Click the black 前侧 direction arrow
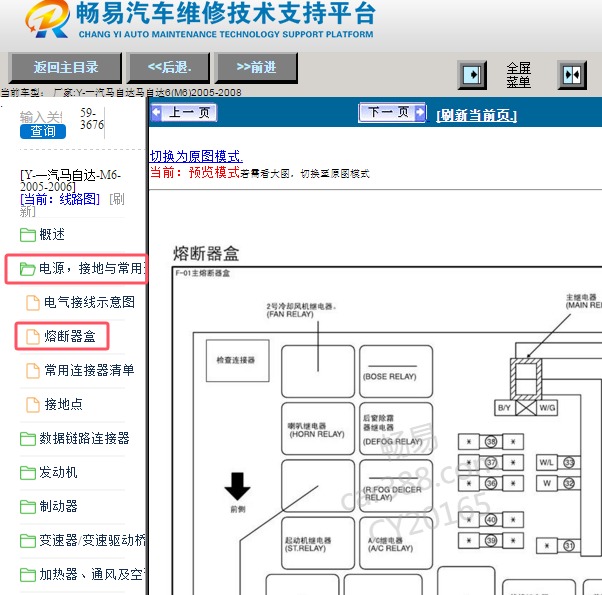The width and height of the screenshot is (602, 595). (x=237, y=486)
